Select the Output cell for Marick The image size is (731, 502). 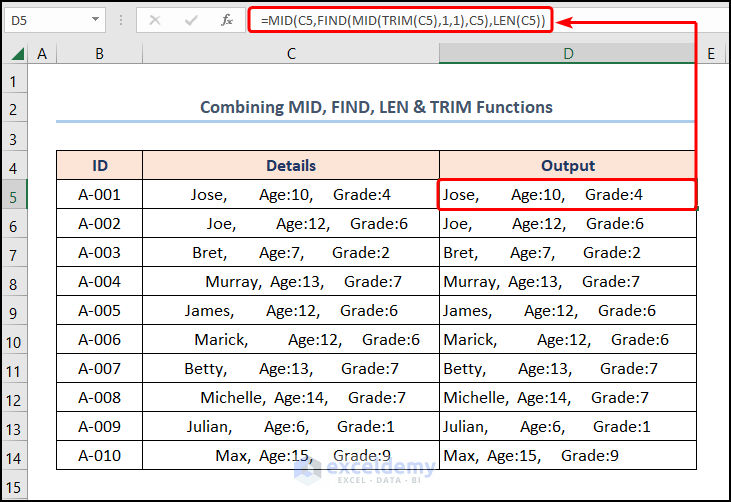(x=567, y=339)
